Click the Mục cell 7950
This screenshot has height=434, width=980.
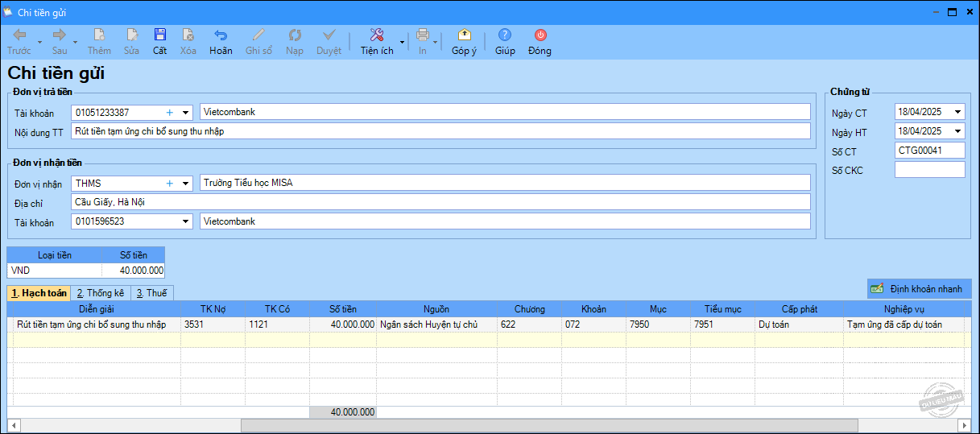pyautogui.click(x=658, y=324)
